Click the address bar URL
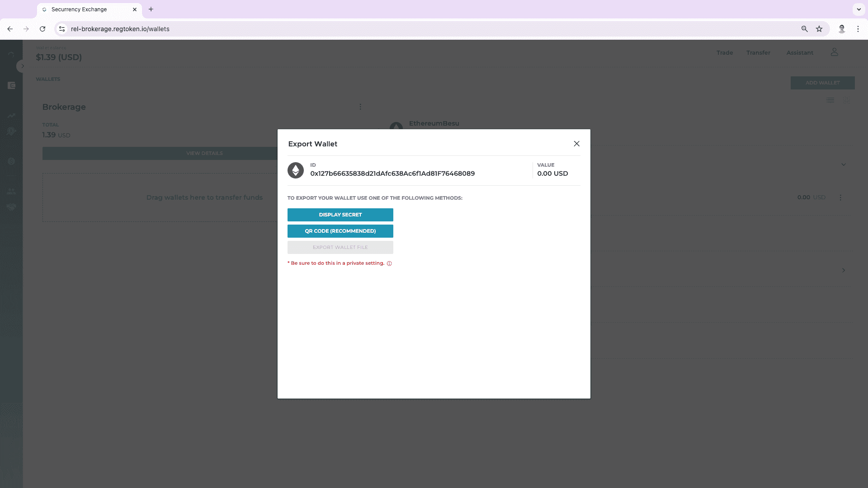Image resolution: width=868 pixels, height=488 pixels. (x=120, y=29)
